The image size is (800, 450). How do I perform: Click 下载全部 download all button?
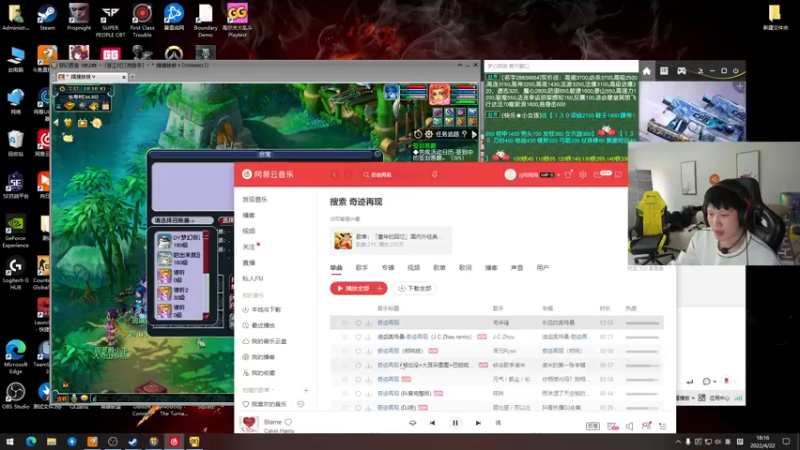click(415, 288)
